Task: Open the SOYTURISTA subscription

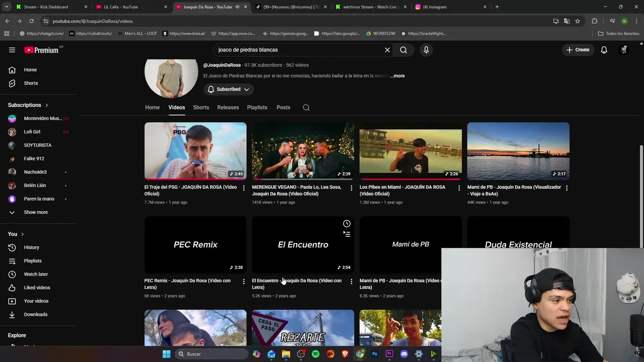Action: (x=38, y=145)
